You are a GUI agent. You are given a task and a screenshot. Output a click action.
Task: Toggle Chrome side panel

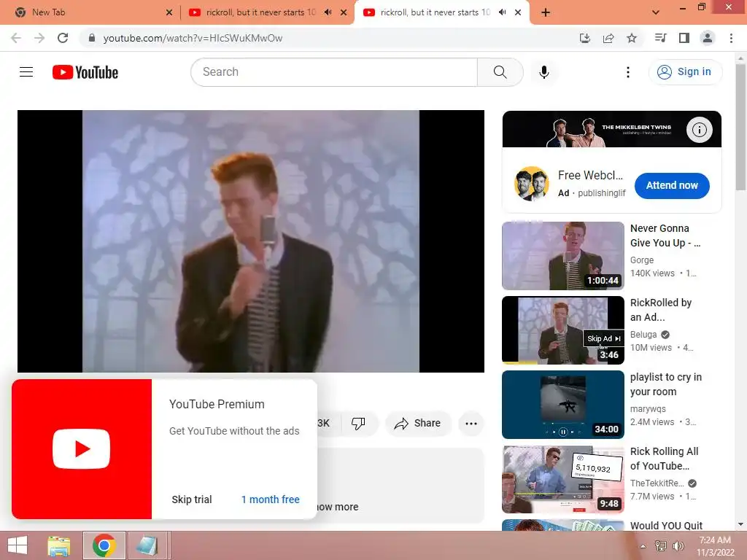(x=684, y=38)
